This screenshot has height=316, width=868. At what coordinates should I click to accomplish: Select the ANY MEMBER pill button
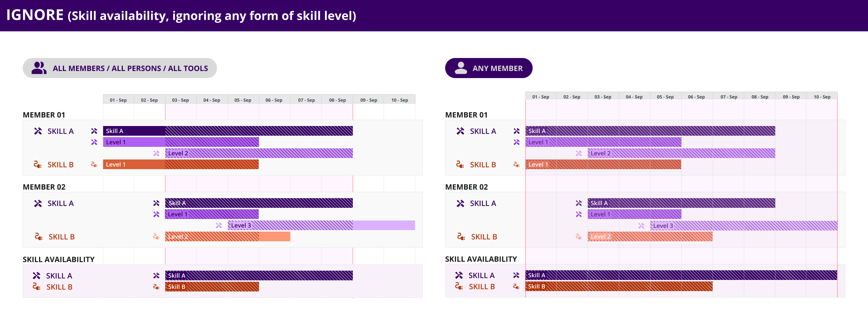[x=488, y=68]
